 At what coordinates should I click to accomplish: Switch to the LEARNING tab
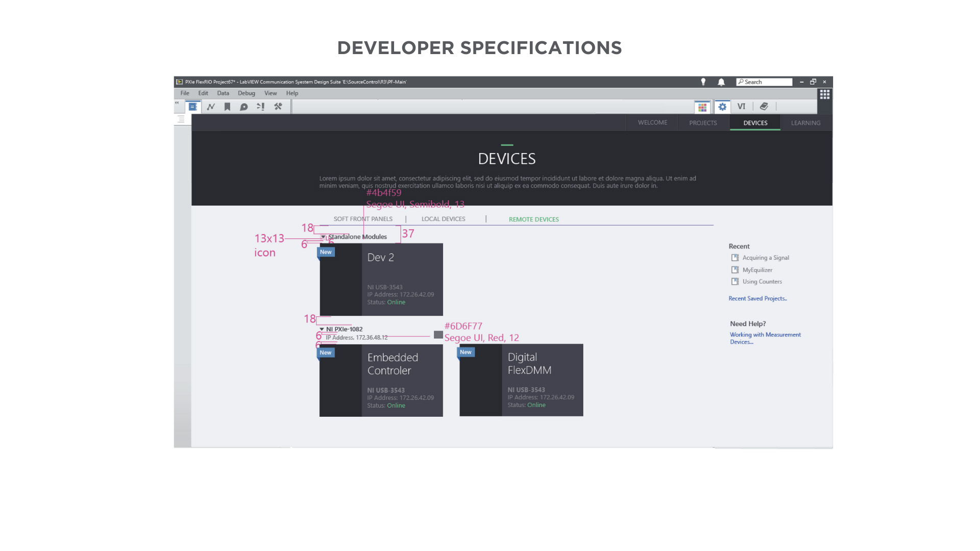tap(806, 122)
